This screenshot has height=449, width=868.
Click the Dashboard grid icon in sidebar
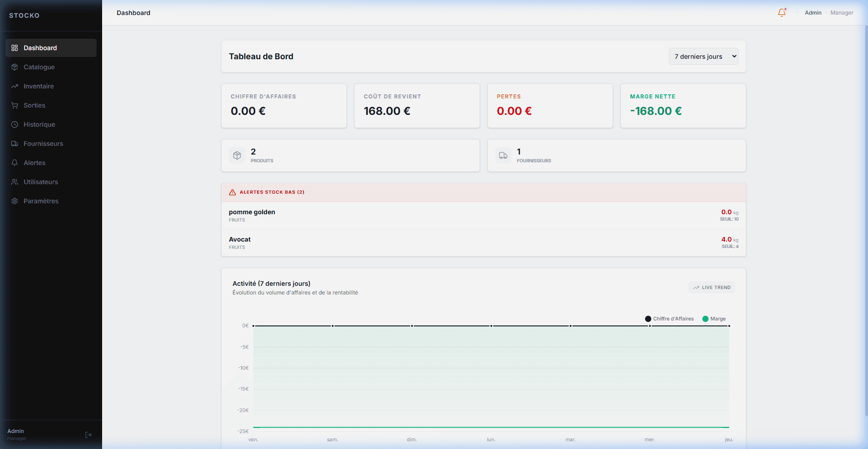[15, 48]
